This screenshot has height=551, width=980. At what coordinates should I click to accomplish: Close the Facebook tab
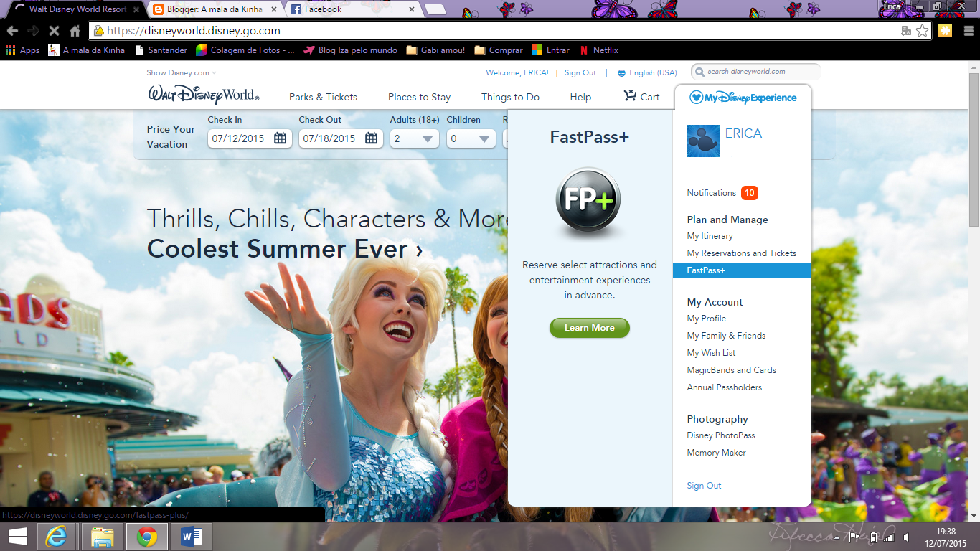pos(412,9)
